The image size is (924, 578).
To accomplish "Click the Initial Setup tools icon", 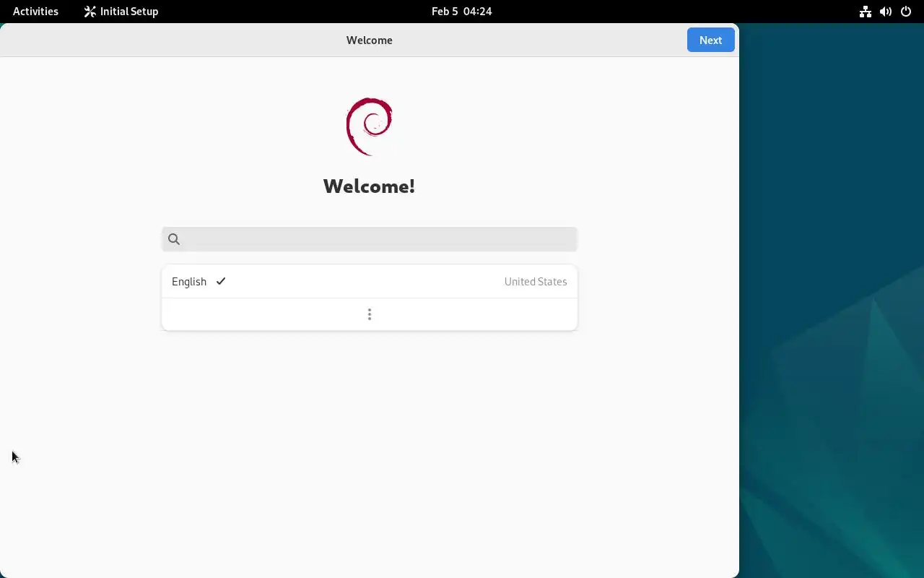I will pyautogui.click(x=90, y=12).
